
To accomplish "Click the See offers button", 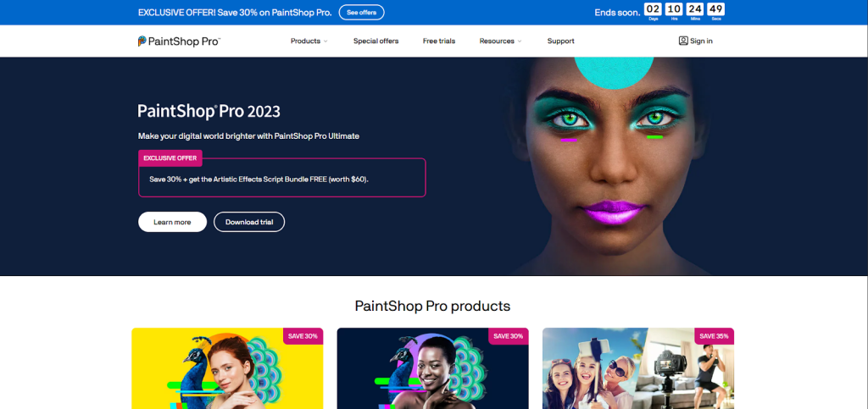I will click(361, 12).
